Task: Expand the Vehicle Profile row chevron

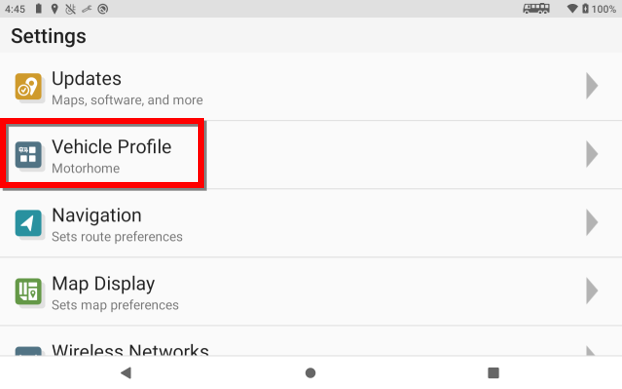Action: pyautogui.click(x=592, y=154)
